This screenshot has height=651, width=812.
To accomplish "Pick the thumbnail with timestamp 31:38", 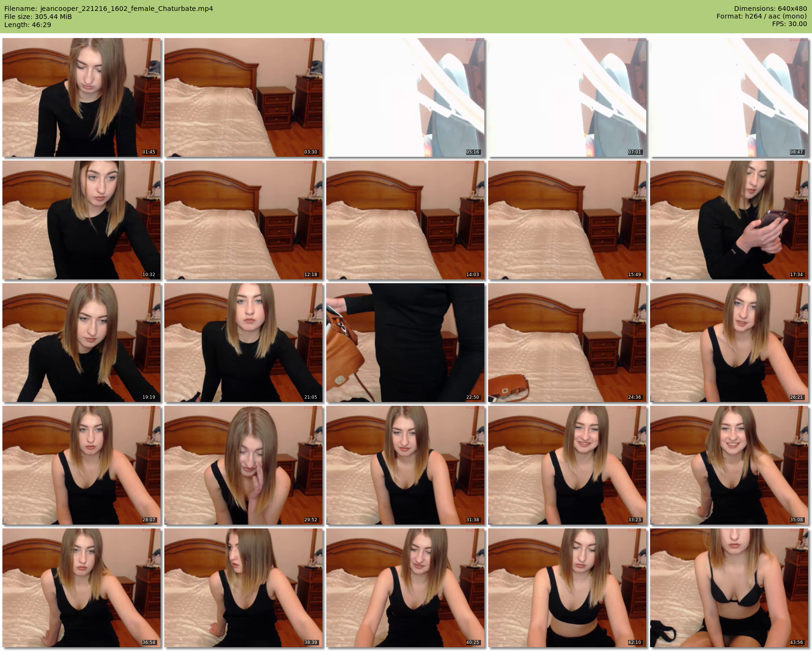I will [406, 465].
